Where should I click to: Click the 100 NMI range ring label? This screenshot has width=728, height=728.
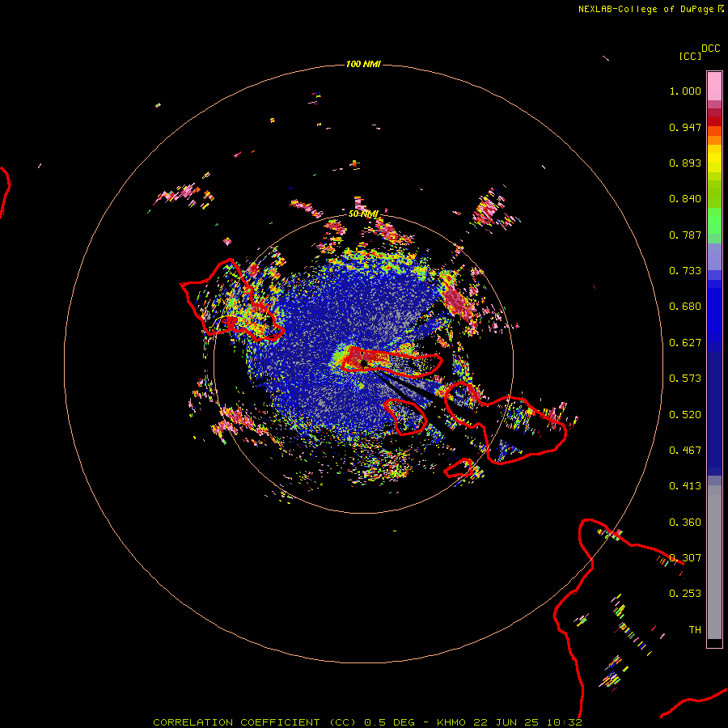[363, 64]
